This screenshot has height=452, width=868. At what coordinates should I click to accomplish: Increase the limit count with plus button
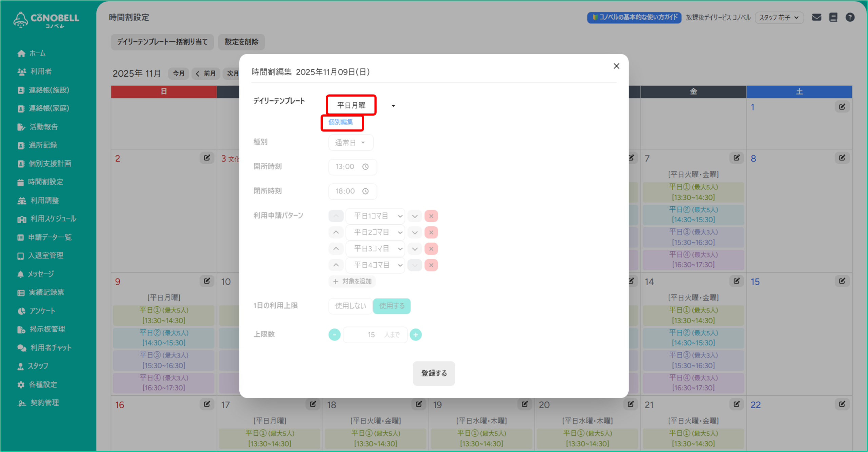[x=416, y=335]
